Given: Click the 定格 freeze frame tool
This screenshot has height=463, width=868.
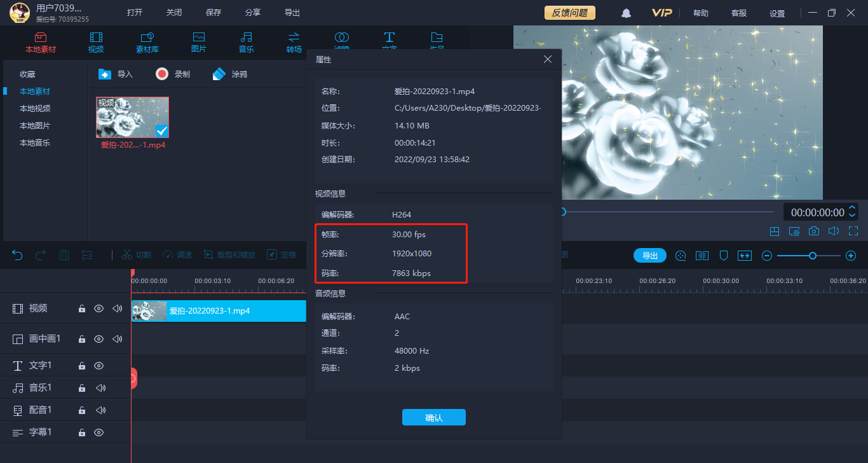Looking at the screenshot, I should tap(281, 254).
